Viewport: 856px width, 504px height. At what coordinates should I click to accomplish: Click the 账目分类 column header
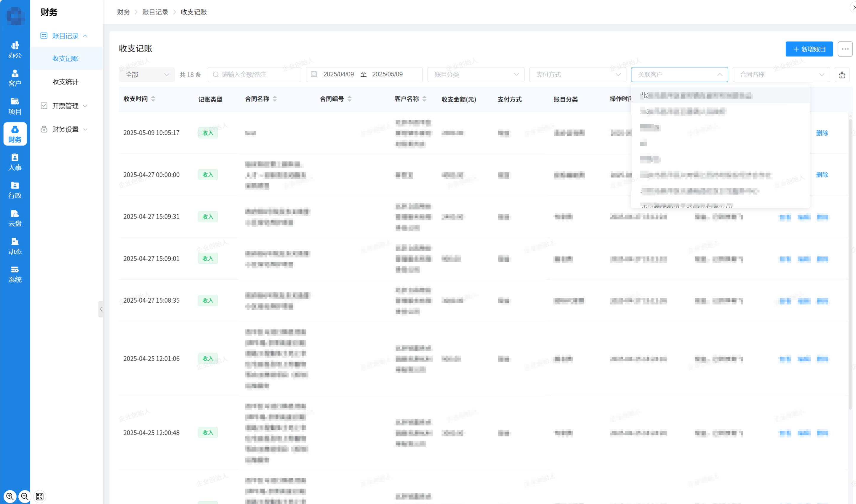tap(565, 99)
